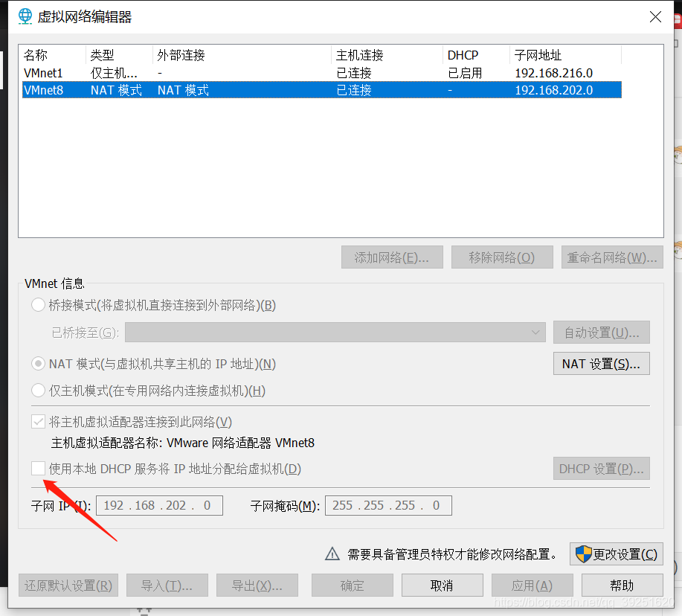Select NAT 模式 radio button

coord(38,364)
